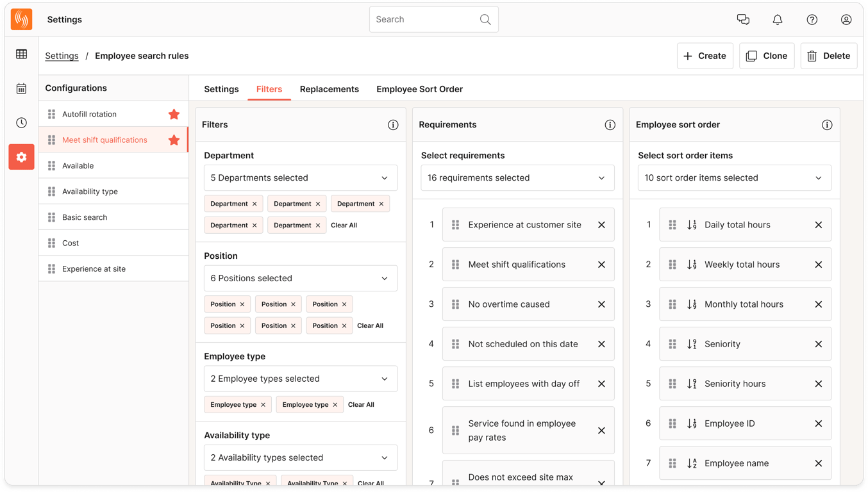Viewport: 868px width, 492px height.
Task: Select the Autofill rotation configuration
Action: point(113,114)
